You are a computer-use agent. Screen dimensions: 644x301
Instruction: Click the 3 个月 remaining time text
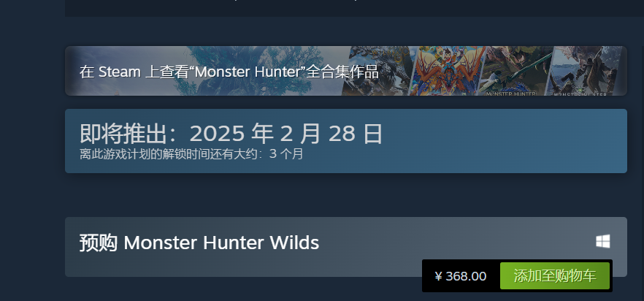pyautogui.click(x=286, y=154)
